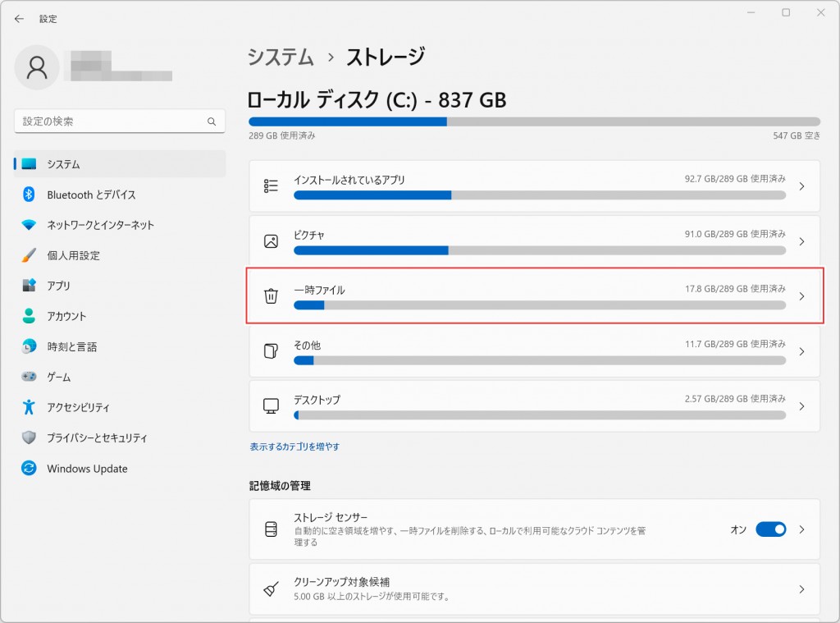Click the Windows Update sync icon

[29, 469]
